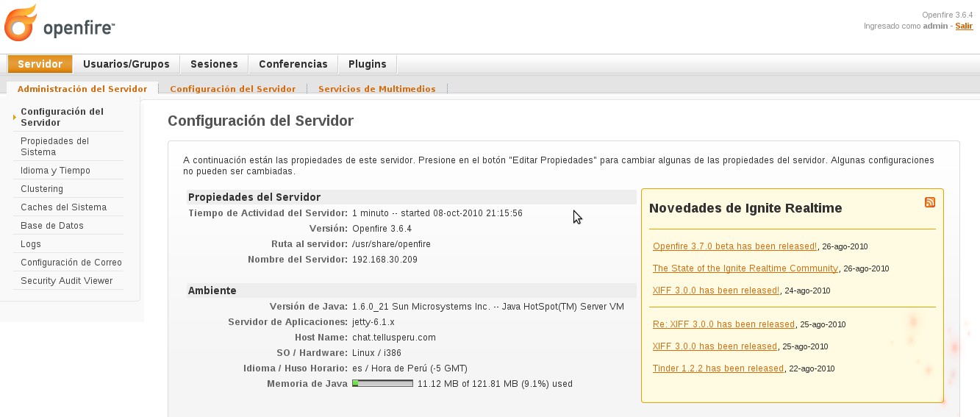Screen dimensions: 980x417
Task: Open Configuración de Correo page
Action: [x=71, y=263]
